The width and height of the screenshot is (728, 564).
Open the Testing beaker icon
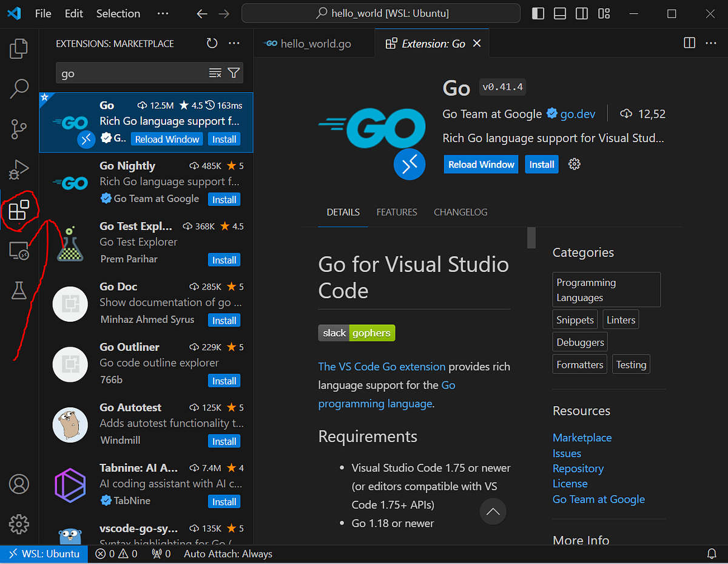18,291
